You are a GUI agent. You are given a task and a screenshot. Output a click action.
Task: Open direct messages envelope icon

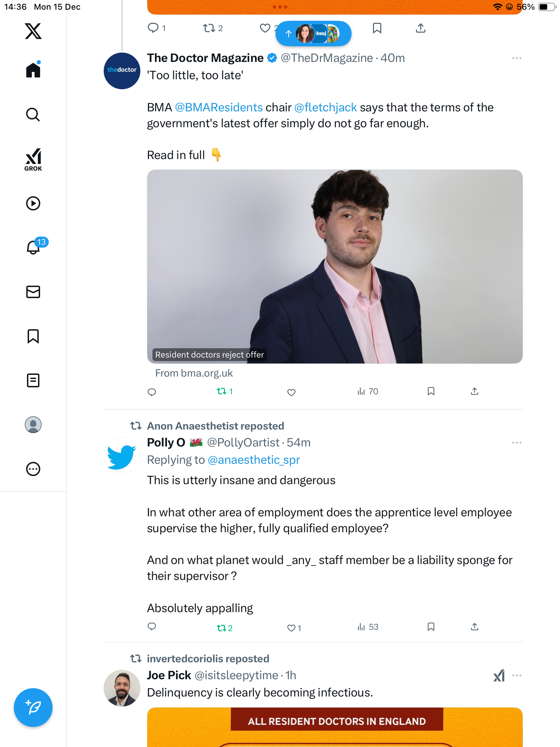[33, 292]
